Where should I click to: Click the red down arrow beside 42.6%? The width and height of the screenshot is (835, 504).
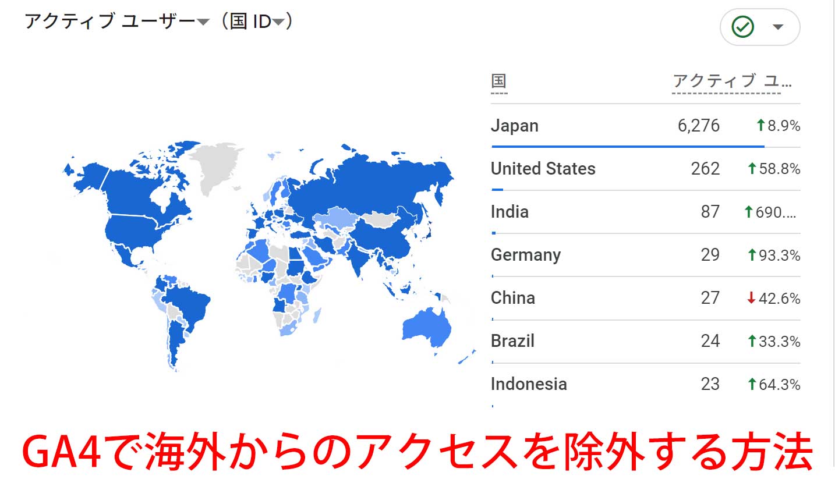pos(751,298)
